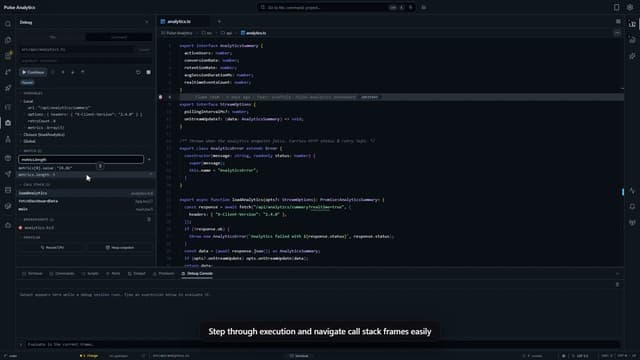This screenshot has height=360, width=640.
Task: Select the Debug icon in activity bar
Action: point(8,123)
